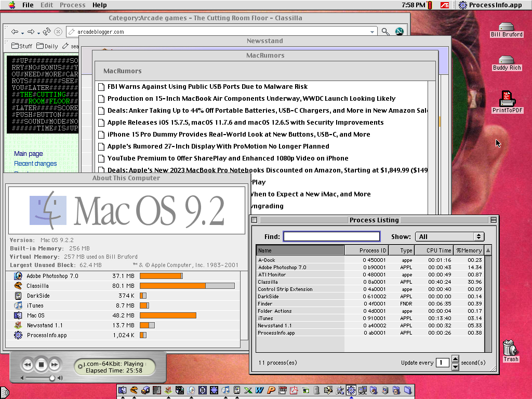
Task: Follow the Main page link
Action: click(29, 154)
